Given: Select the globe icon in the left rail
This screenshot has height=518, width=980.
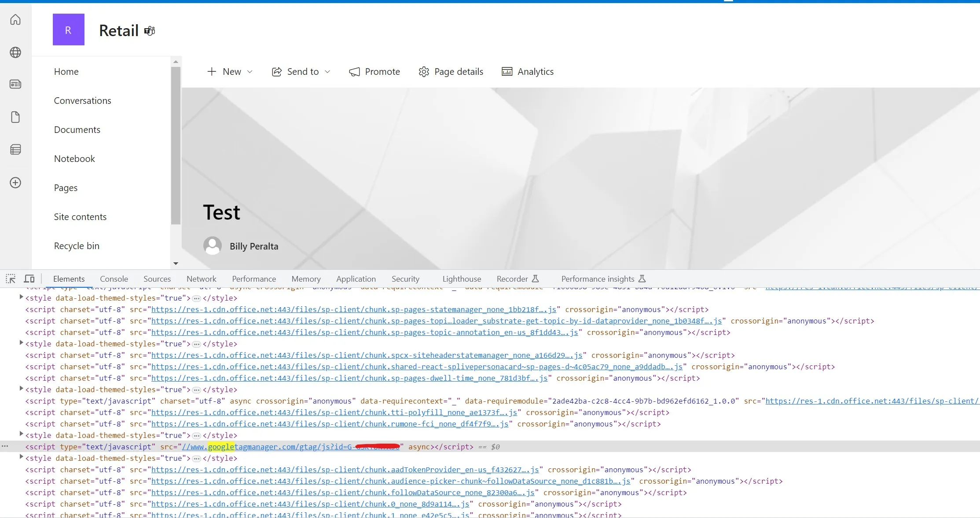Looking at the screenshot, I should [x=15, y=52].
